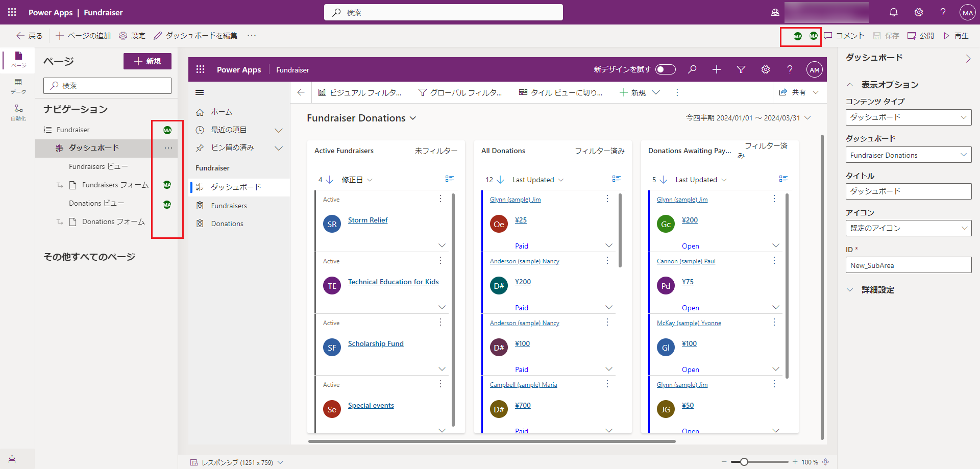980x469 pixels.
Task: Open 修正日 sort dropdown
Action: click(357, 180)
